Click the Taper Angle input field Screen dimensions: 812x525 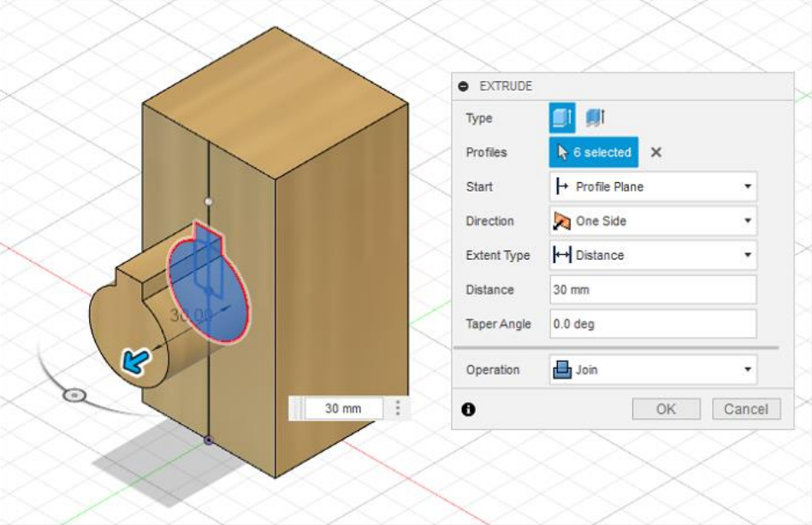pyautogui.click(x=652, y=324)
